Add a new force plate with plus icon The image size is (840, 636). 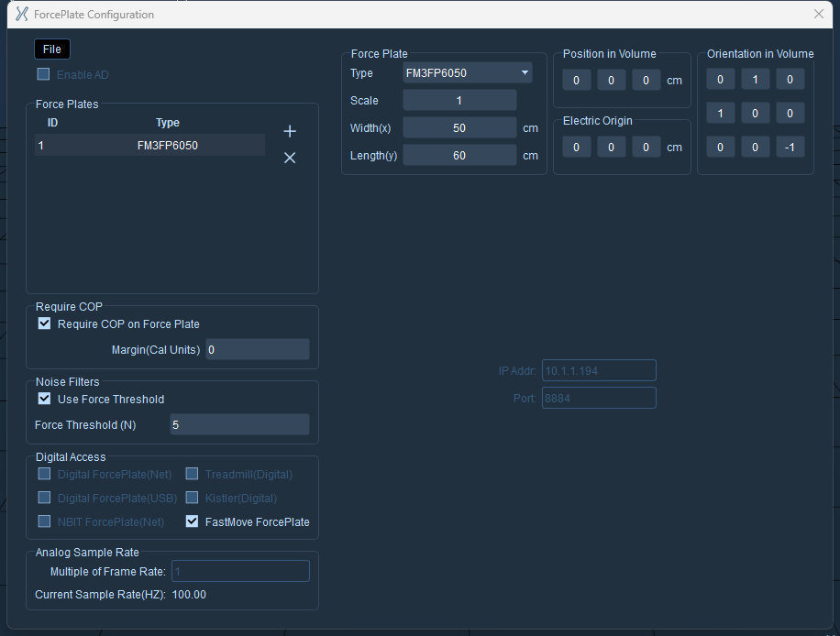tap(289, 131)
